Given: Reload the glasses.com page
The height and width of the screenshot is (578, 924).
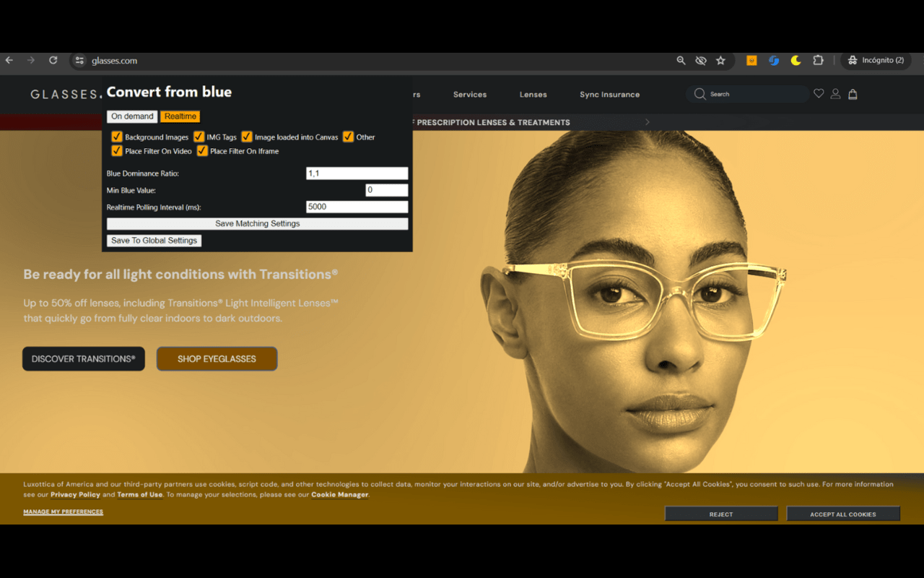Looking at the screenshot, I should pyautogui.click(x=53, y=61).
